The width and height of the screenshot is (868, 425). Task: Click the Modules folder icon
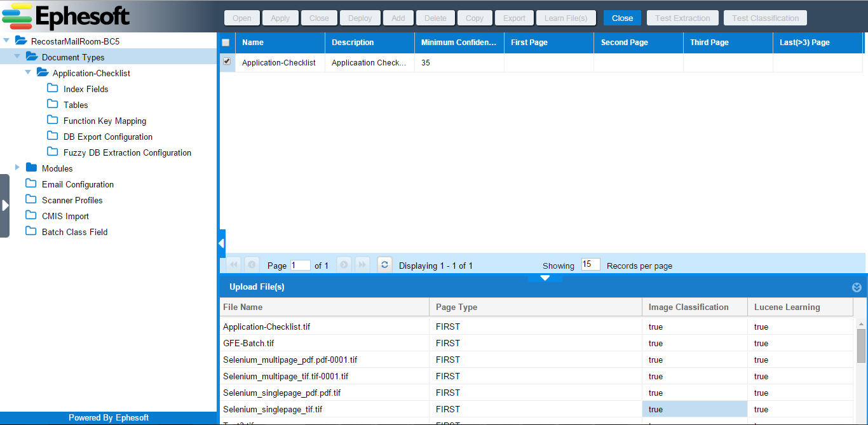[31, 168]
